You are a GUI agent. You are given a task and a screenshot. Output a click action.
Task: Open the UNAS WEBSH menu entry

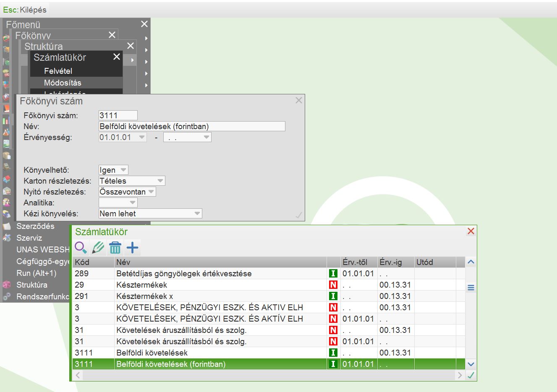tap(43, 249)
